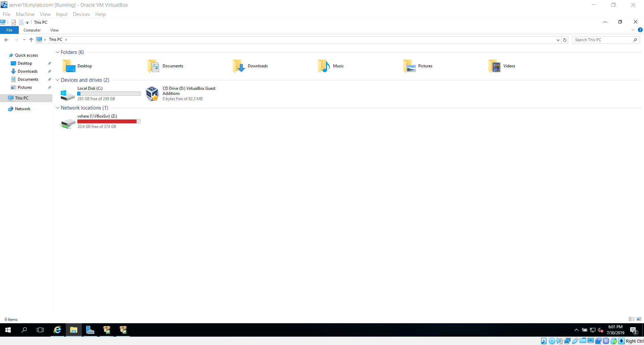Open the vshare network drive (Z:)
The width and height of the screenshot is (644, 345).
point(97,116)
